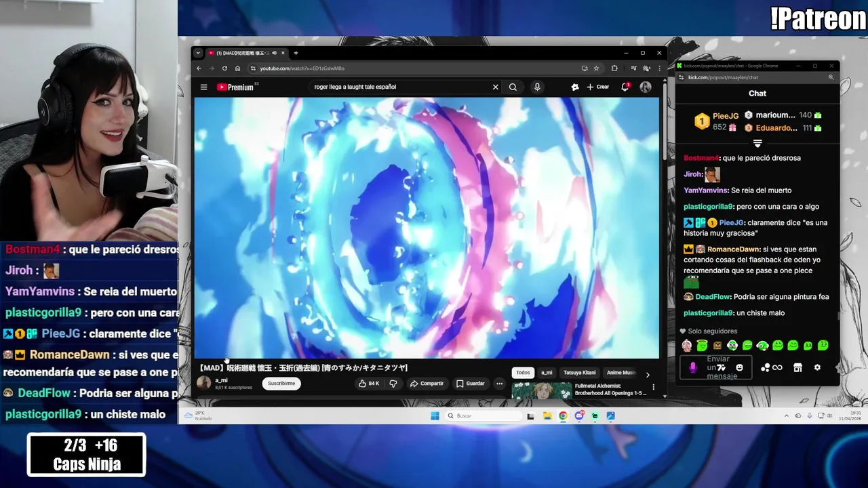The height and width of the screenshot is (488, 868).
Task: Insert the first quick emote in chat
Action: 687,346
